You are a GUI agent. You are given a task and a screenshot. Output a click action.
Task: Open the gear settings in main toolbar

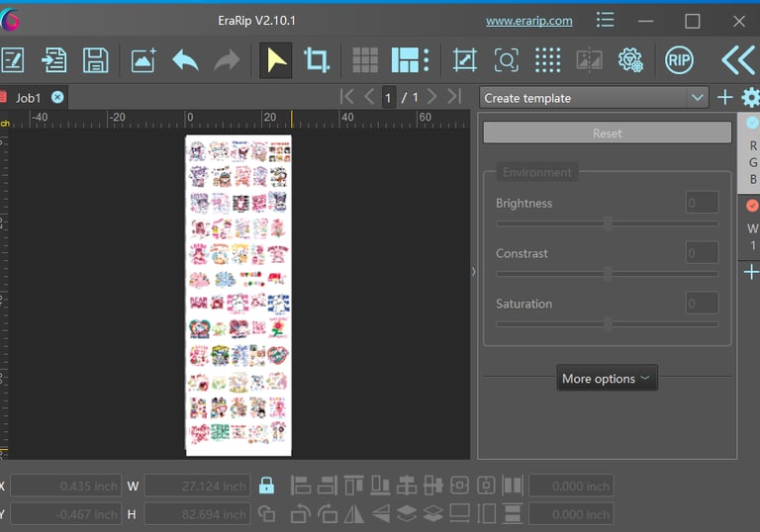[x=630, y=60]
